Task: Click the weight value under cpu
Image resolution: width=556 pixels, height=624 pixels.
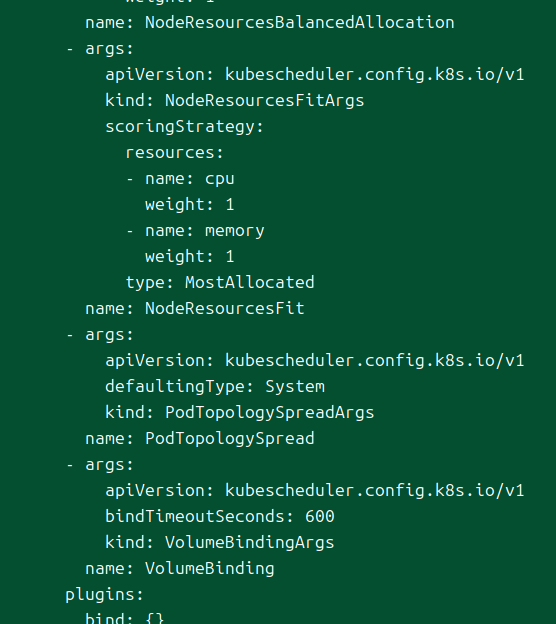Action: coord(230,205)
